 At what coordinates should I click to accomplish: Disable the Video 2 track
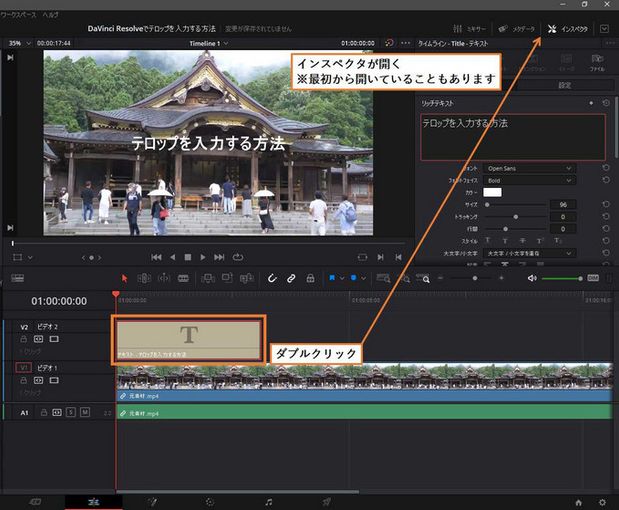[x=54, y=339]
